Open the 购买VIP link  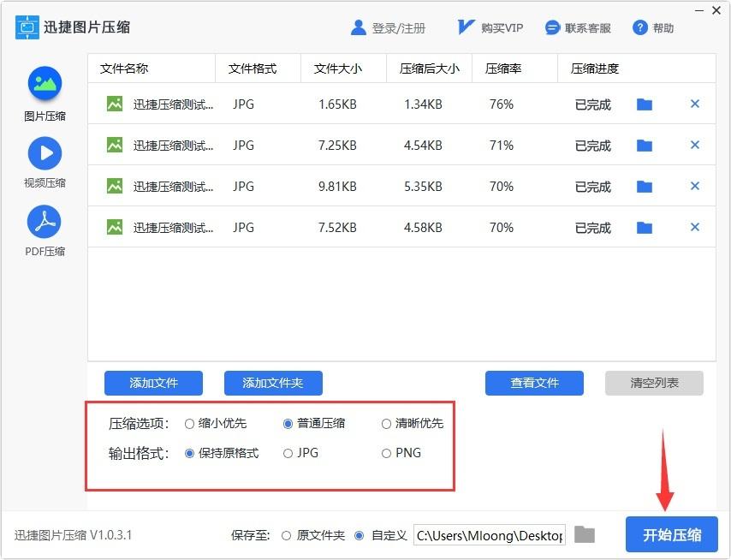click(502, 28)
